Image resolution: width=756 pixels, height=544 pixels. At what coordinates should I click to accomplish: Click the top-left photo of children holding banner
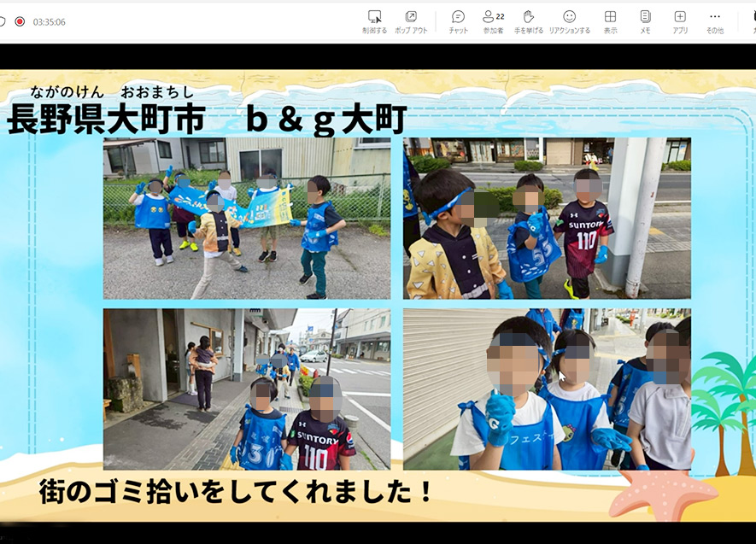click(x=247, y=218)
